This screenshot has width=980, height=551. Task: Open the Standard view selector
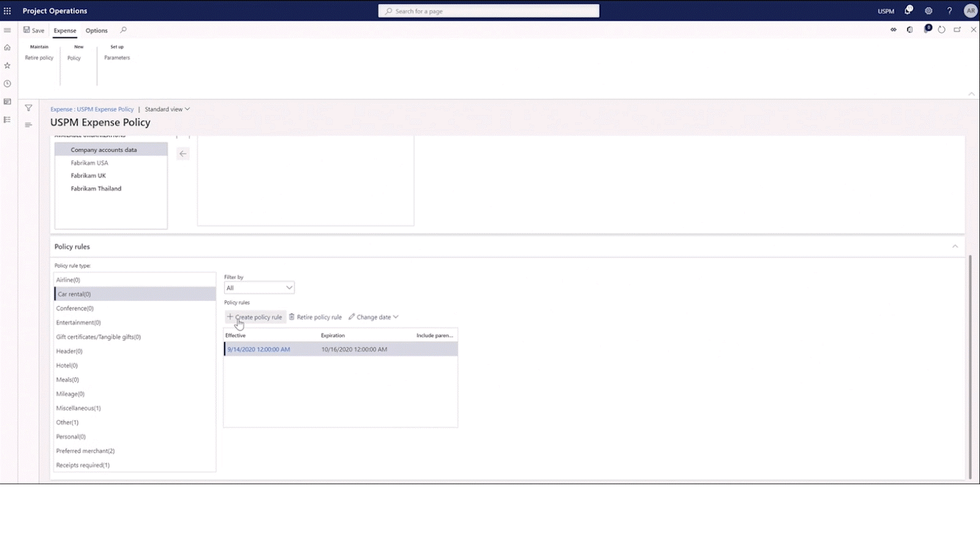point(166,109)
